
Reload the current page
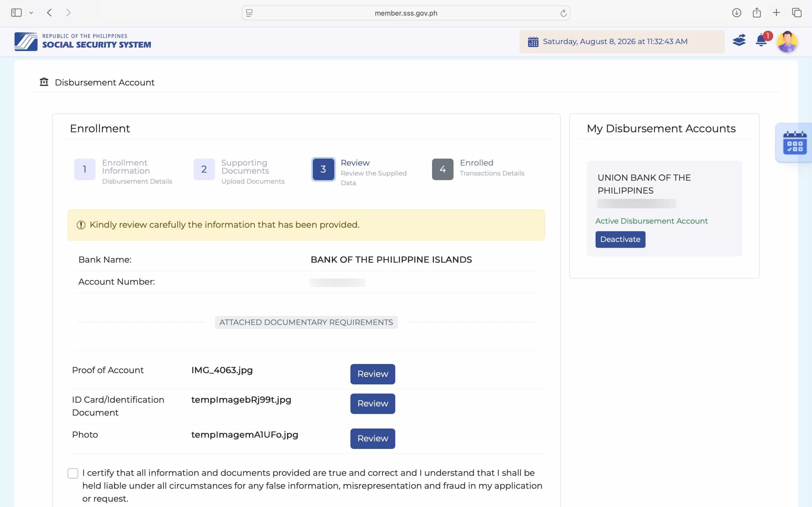[563, 13]
